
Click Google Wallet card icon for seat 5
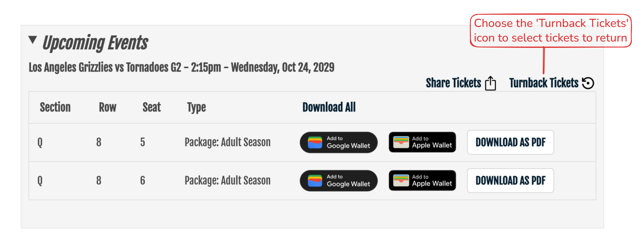[x=315, y=142]
